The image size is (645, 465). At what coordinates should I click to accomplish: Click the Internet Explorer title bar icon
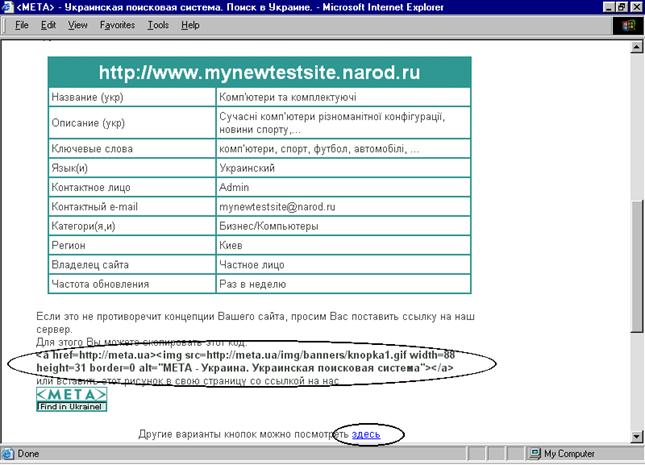point(7,7)
